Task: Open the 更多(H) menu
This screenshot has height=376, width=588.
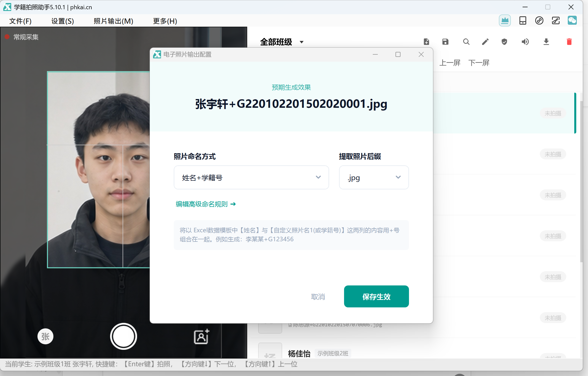Action: (165, 21)
